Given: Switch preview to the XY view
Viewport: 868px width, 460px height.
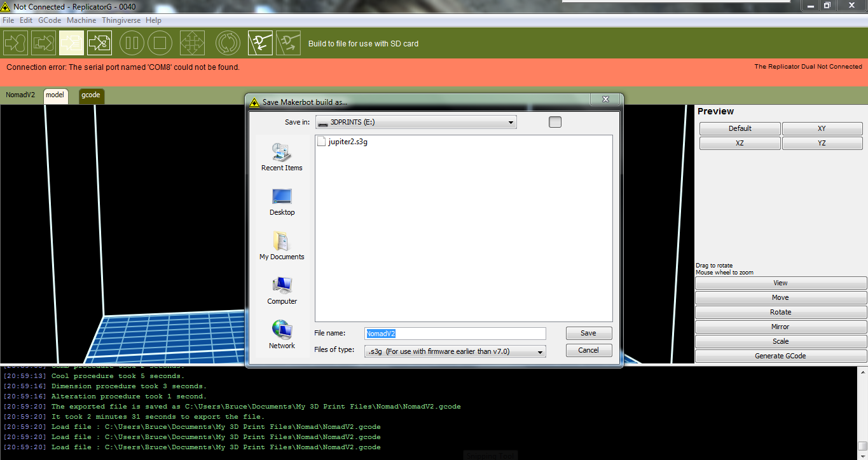Looking at the screenshot, I should (x=822, y=128).
